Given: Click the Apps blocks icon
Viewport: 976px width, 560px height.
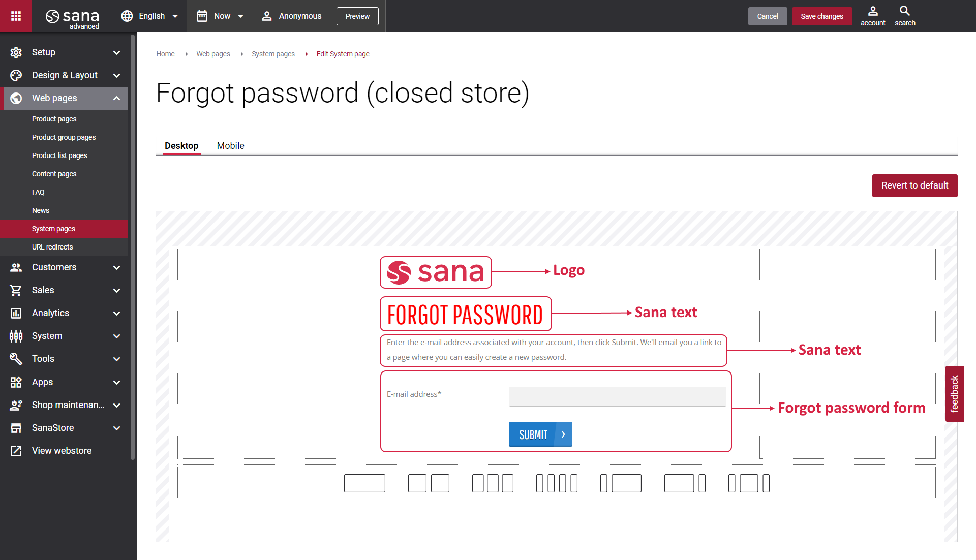Looking at the screenshot, I should point(16,382).
